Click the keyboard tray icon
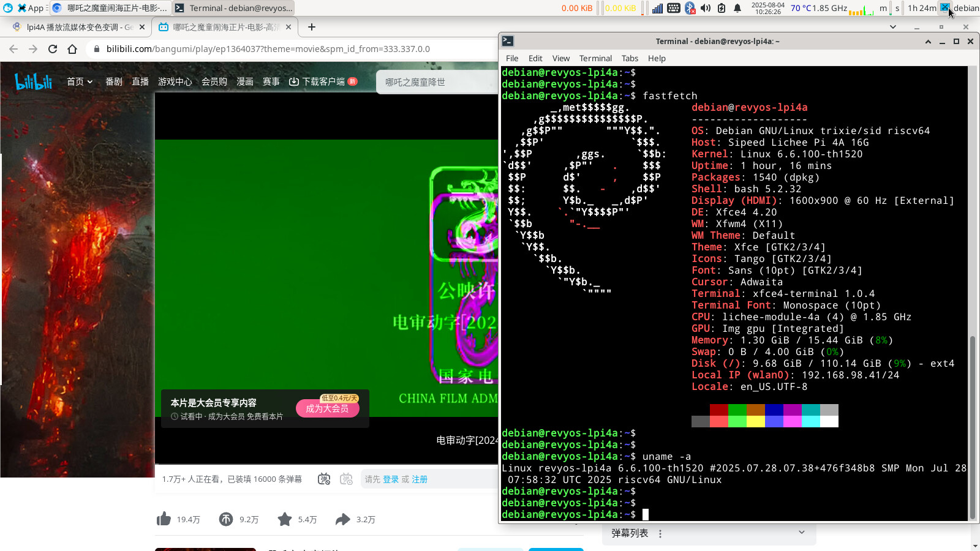 point(674,8)
